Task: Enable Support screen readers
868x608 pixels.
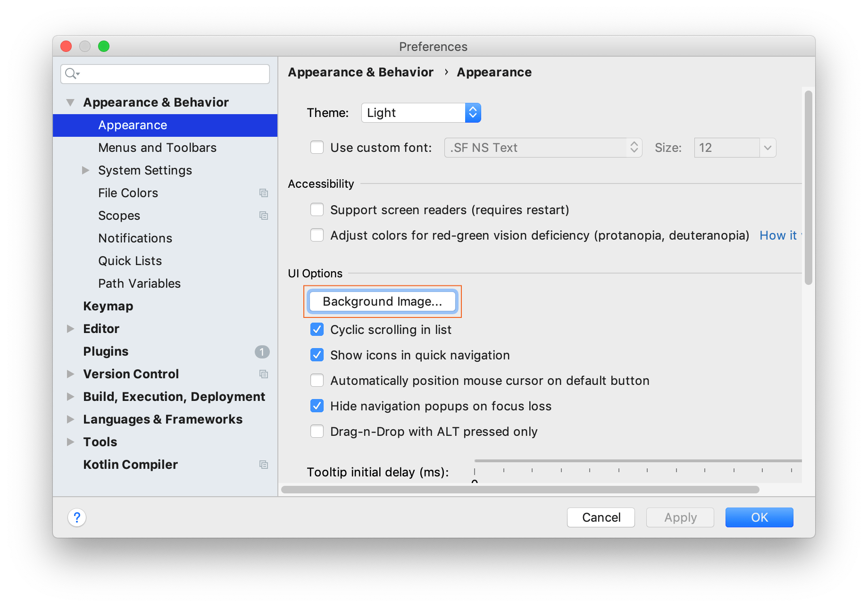Action: pyautogui.click(x=317, y=209)
